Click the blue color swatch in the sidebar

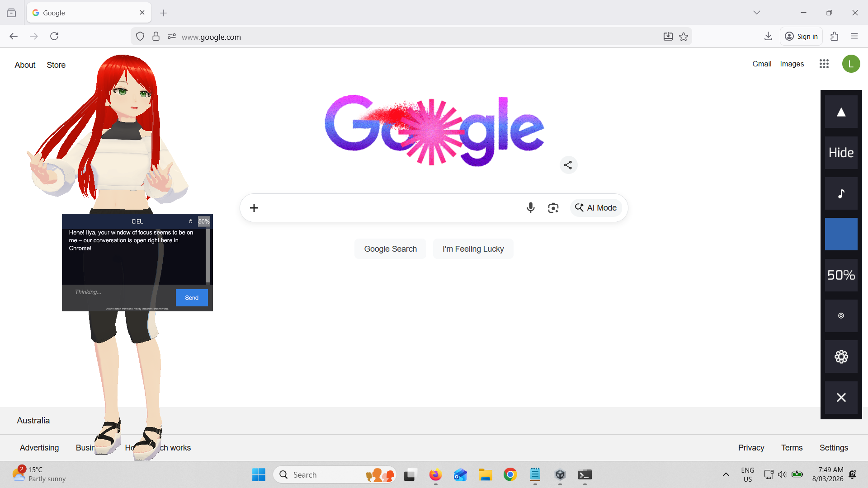[x=841, y=234]
